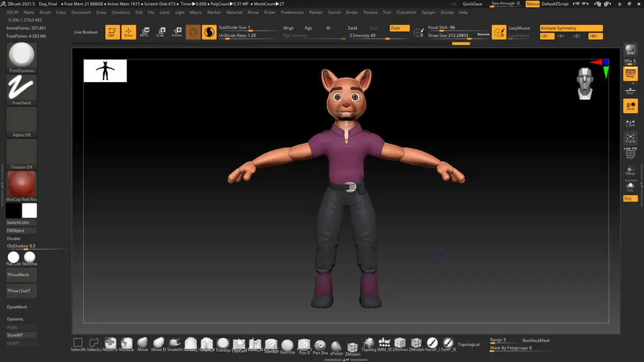
Task: Toggle Perspective (Persp) view button
Action: pyautogui.click(x=630, y=74)
